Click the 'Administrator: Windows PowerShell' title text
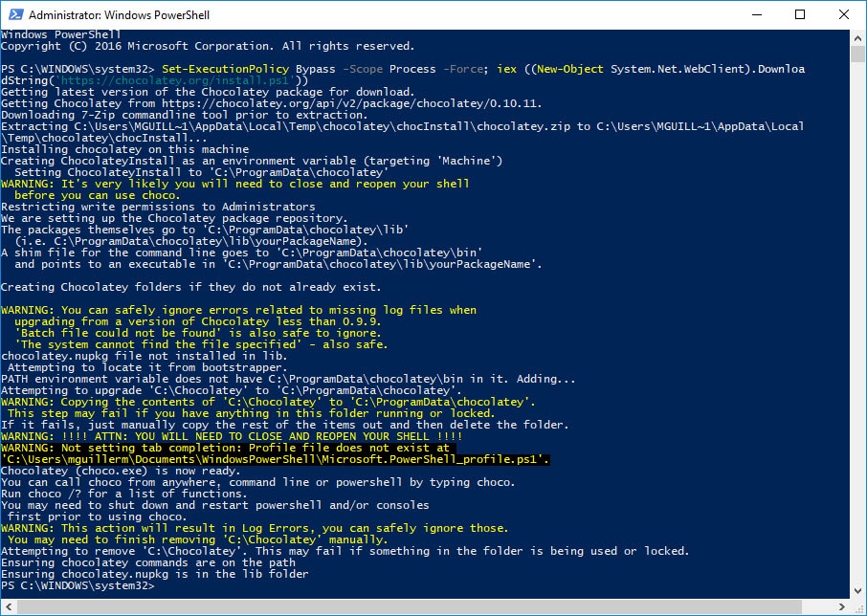This screenshot has width=867, height=616. click(119, 15)
